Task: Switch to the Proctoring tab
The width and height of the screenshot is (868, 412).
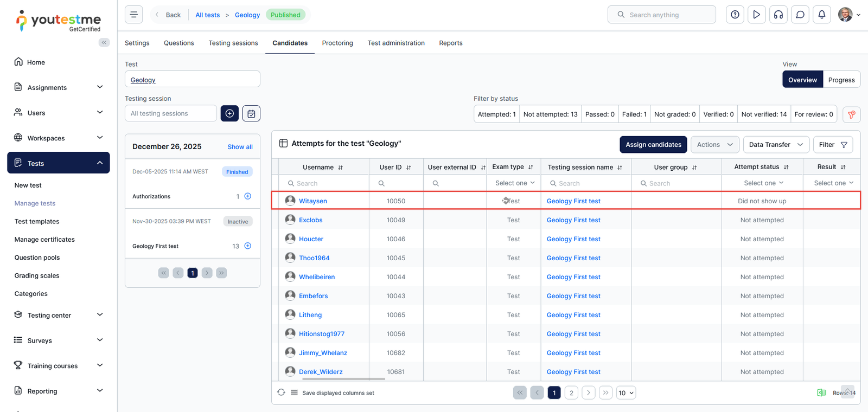Action: tap(337, 43)
